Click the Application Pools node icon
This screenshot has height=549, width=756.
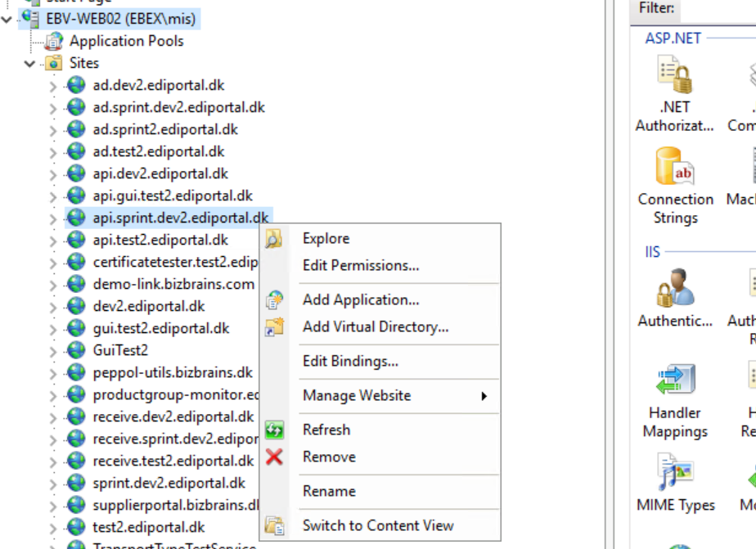tap(54, 41)
